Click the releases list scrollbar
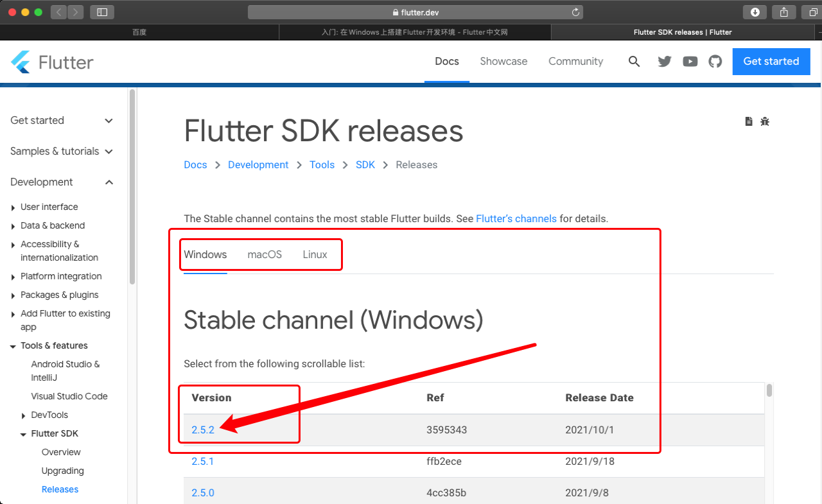The height and width of the screenshot is (504, 822). [769, 390]
